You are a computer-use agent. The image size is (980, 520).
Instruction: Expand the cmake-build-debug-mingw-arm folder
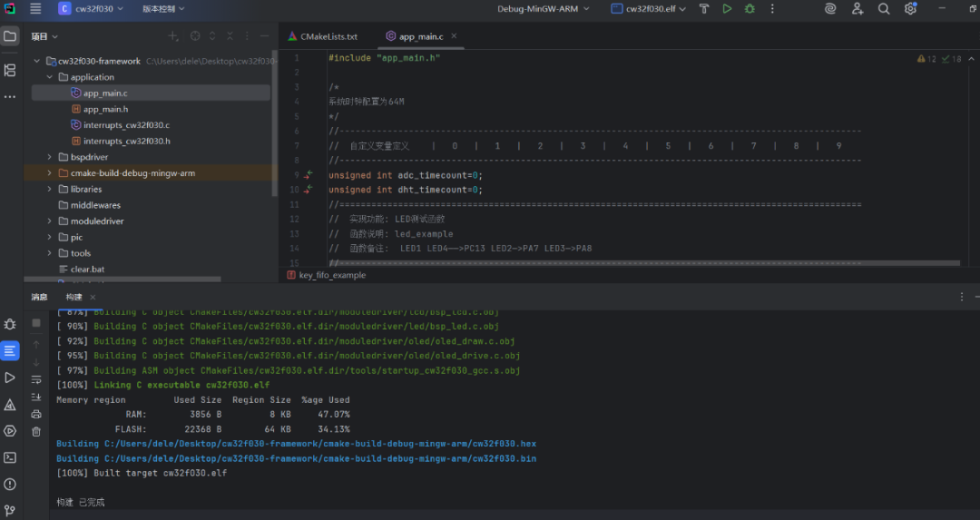click(x=49, y=173)
